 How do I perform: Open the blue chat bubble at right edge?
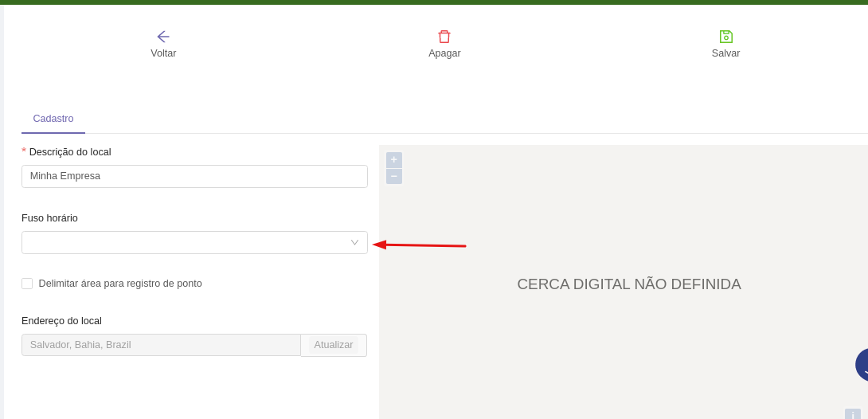click(861, 365)
